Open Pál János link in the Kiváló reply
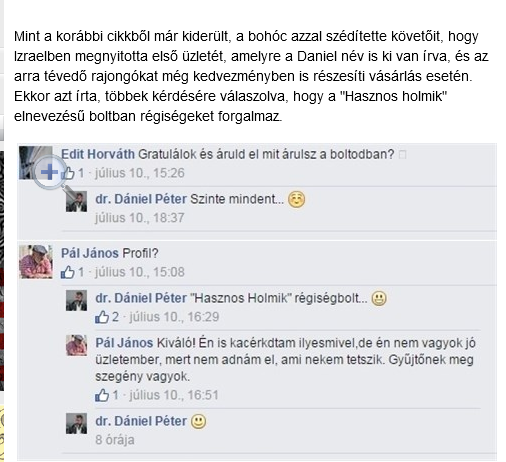Image resolution: width=506 pixels, height=462 pixels. [124, 343]
